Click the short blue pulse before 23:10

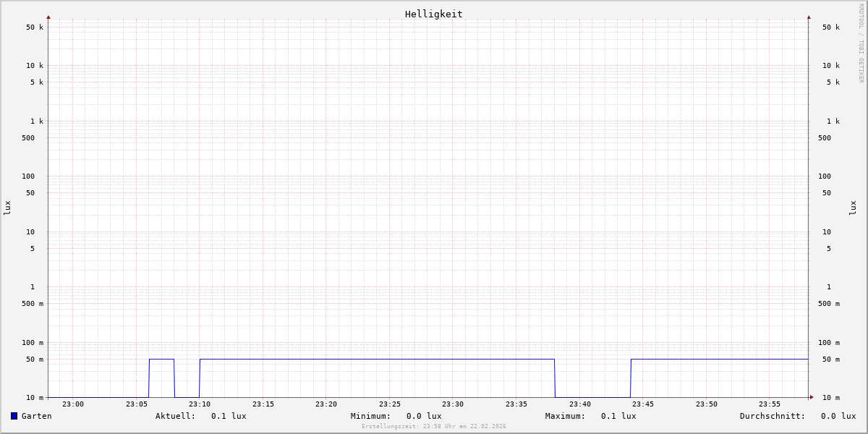click(x=161, y=359)
